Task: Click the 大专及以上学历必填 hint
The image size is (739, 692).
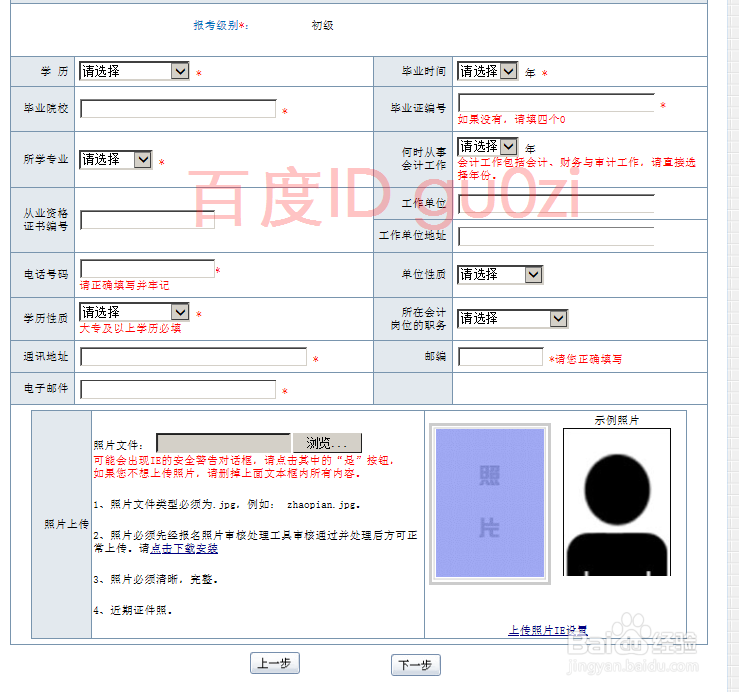Action: pos(130,329)
